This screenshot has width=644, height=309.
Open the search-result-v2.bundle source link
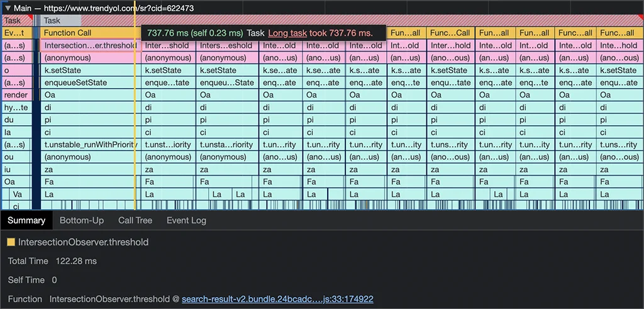point(277,300)
